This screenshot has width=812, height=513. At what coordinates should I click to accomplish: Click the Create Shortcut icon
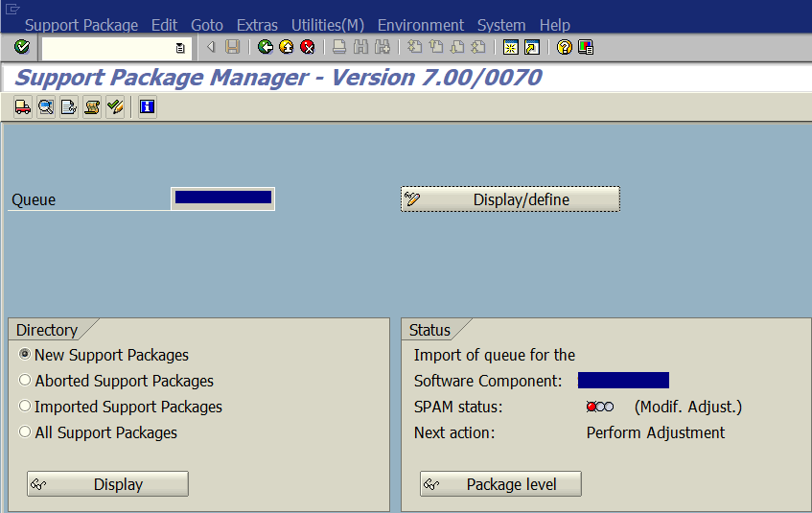pos(532,47)
